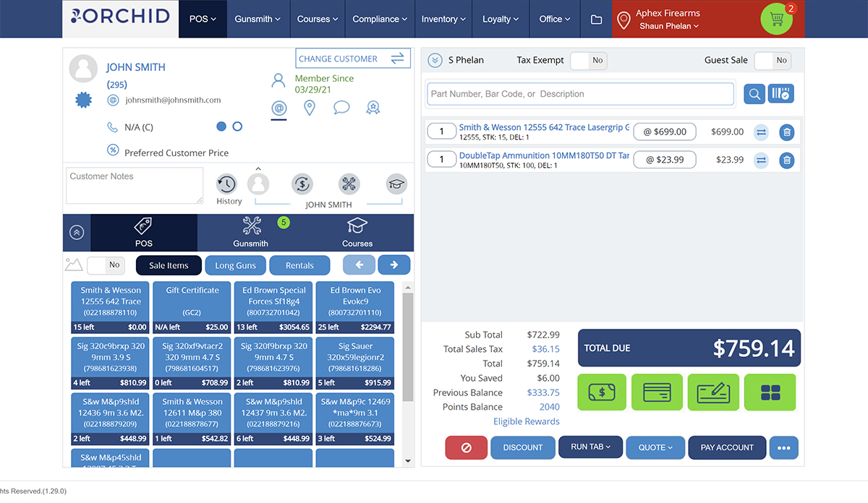
Task: Delete the Smith & Wesson 12555 line item
Action: tap(786, 132)
